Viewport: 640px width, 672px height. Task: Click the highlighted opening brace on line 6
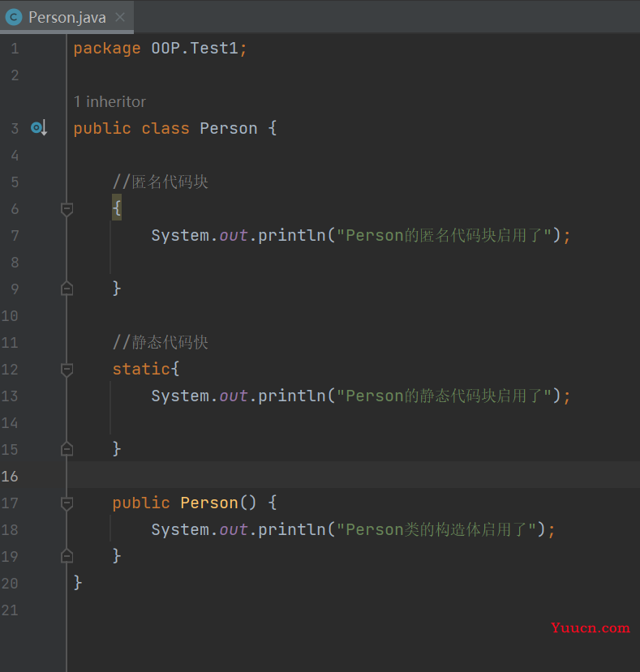pos(117,208)
